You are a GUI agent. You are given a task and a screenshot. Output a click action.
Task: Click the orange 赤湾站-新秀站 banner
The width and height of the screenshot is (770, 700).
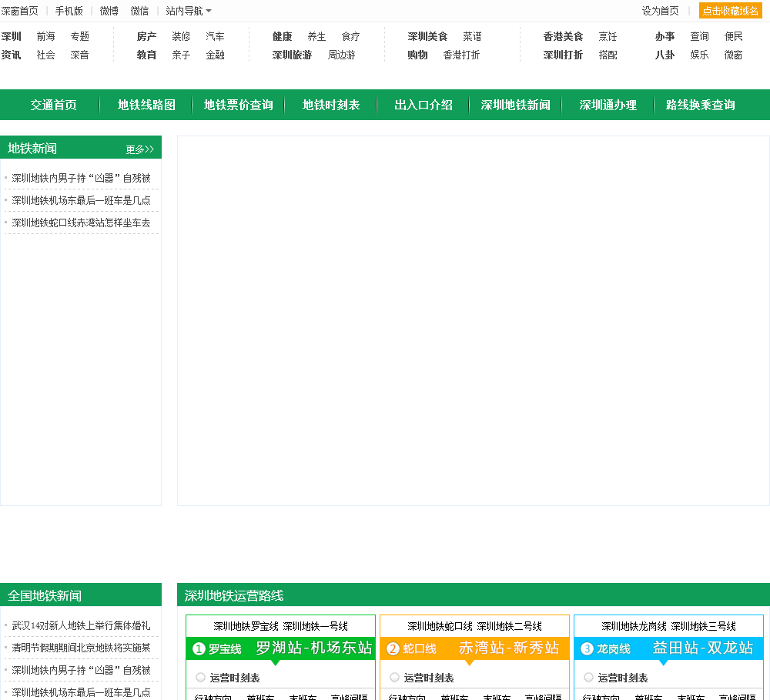(x=509, y=648)
